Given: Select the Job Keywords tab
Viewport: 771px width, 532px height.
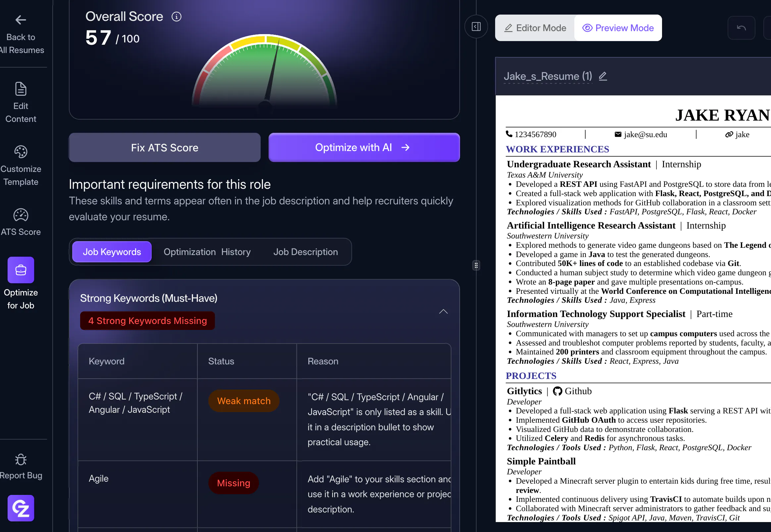Looking at the screenshot, I should (x=112, y=252).
